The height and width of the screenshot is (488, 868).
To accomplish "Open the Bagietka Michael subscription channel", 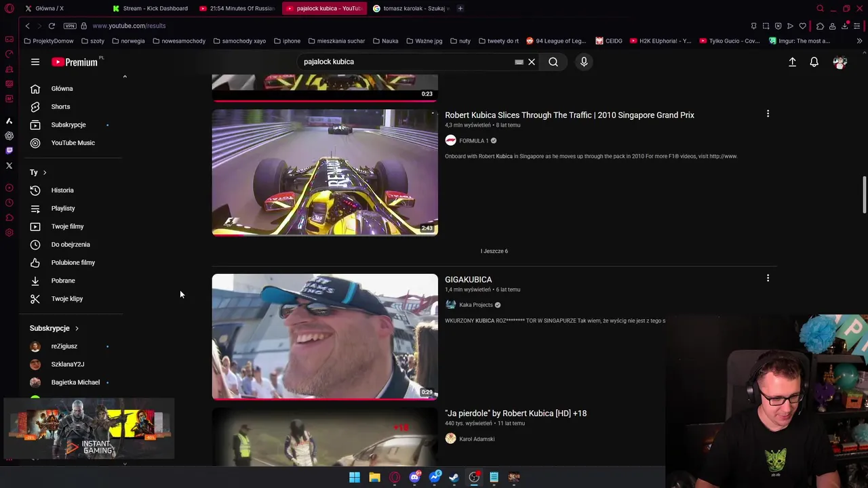I will [x=72, y=382].
